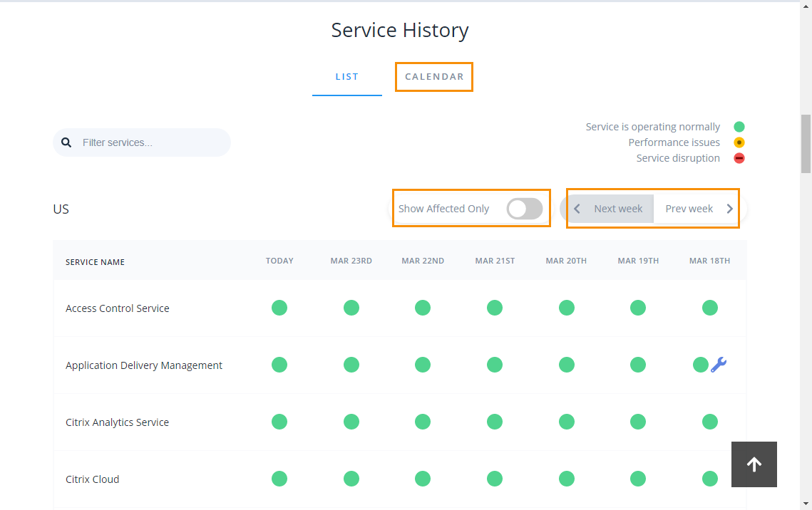Click the right chevron beside Prev week
812x510 pixels.
click(x=730, y=209)
